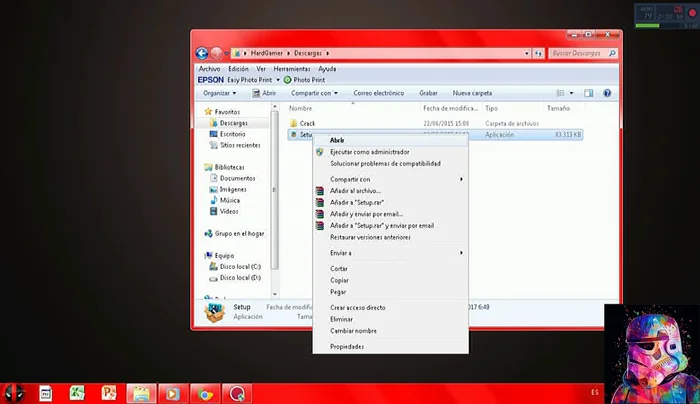This screenshot has height=404, width=700.
Task: Open the Archivo menu
Action: click(209, 69)
